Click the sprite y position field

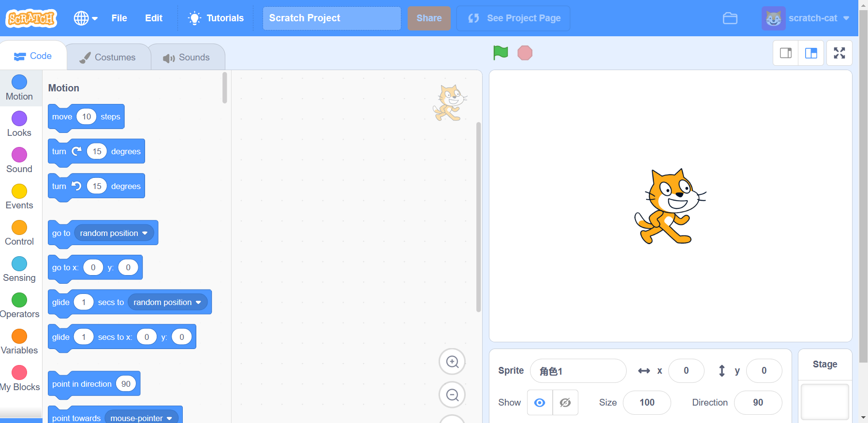point(764,371)
